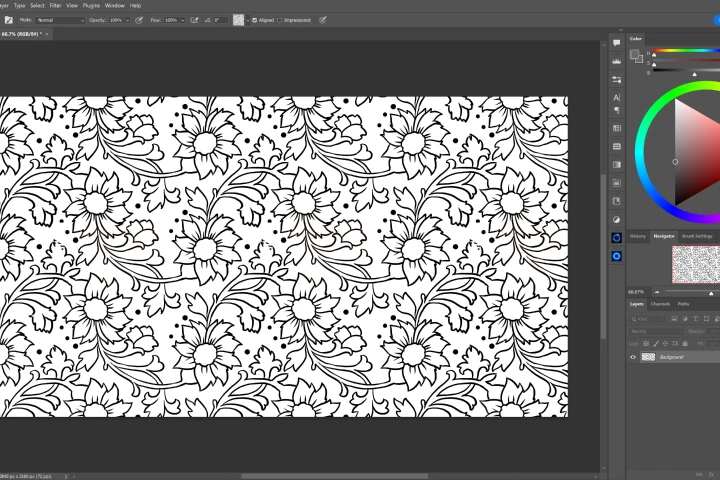Viewport: 720px width, 480px height.
Task: Click the zoom out mountain icon in Navigator
Action: coord(657,292)
